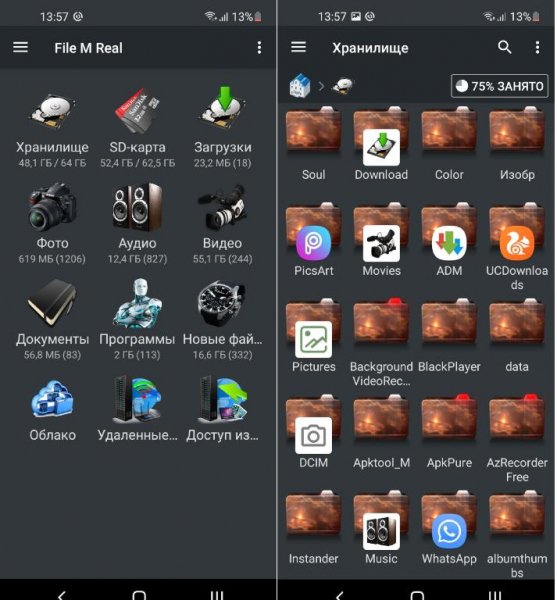Tap the '619 МБ (1206)' photo size text

pos(52,259)
